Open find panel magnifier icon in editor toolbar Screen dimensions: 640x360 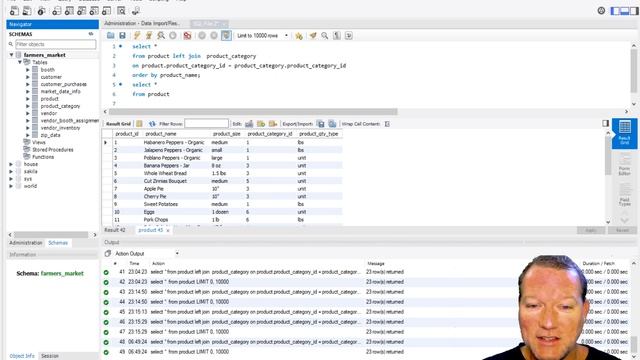pos(324,36)
